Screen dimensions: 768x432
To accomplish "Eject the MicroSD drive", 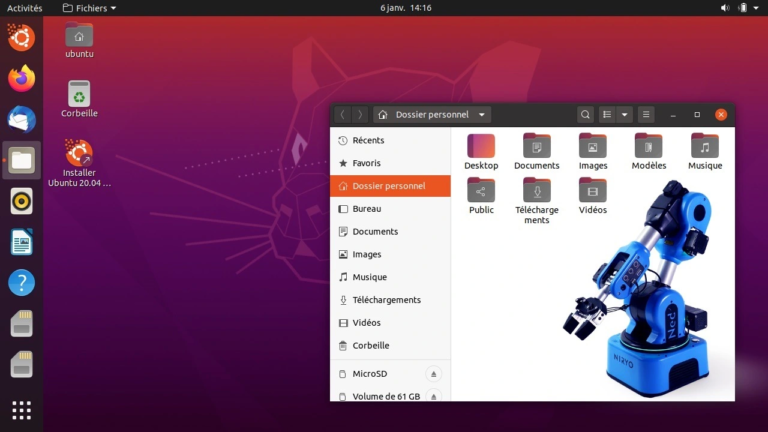I will click(433, 374).
